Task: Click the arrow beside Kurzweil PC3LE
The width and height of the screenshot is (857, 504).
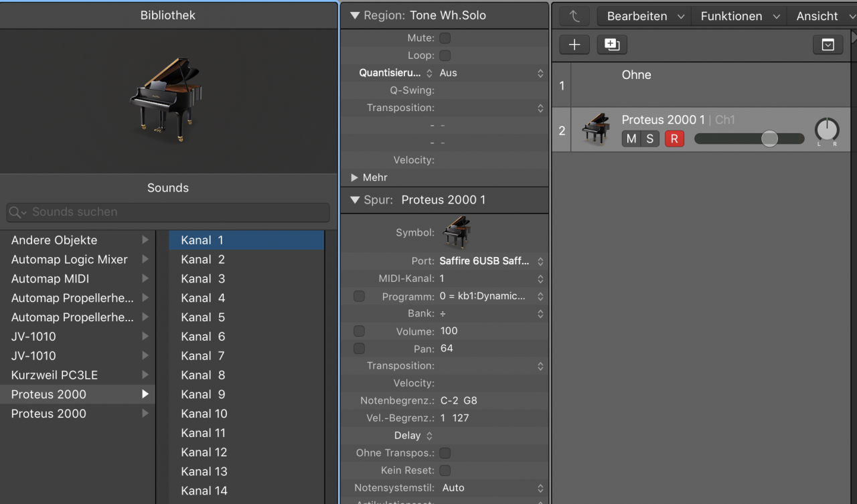Action: 145,375
